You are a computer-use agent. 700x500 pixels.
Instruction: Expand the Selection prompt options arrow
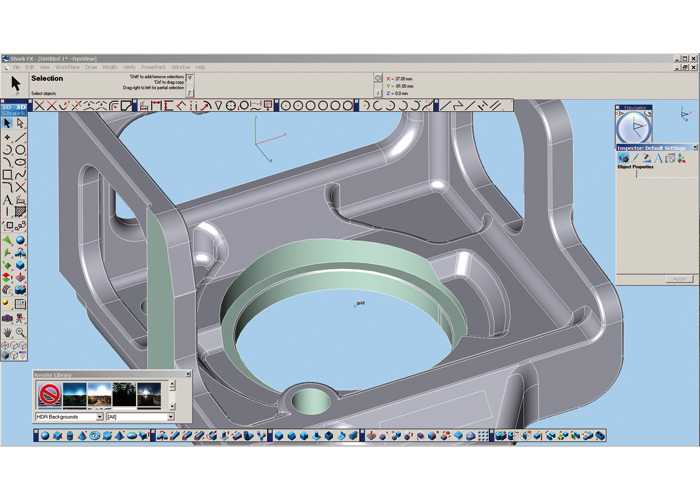coord(190,78)
